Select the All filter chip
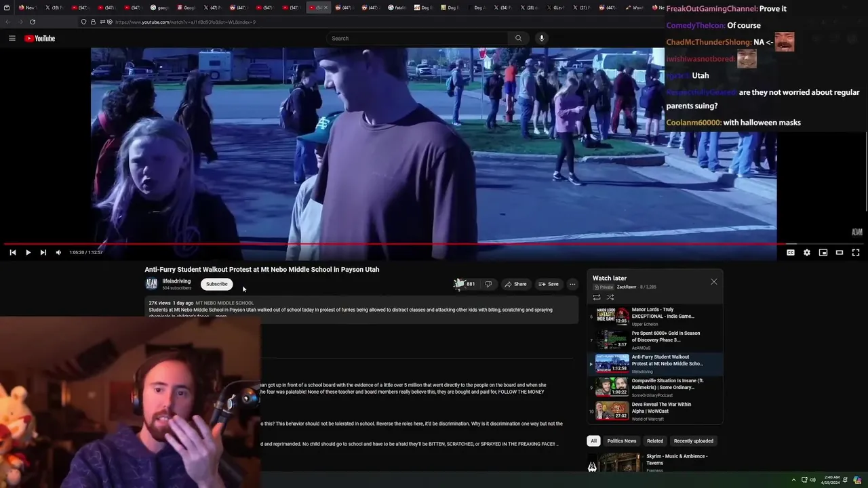Image resolution: width=868 pixels, height=488 pixels. [x=593, y=441]
